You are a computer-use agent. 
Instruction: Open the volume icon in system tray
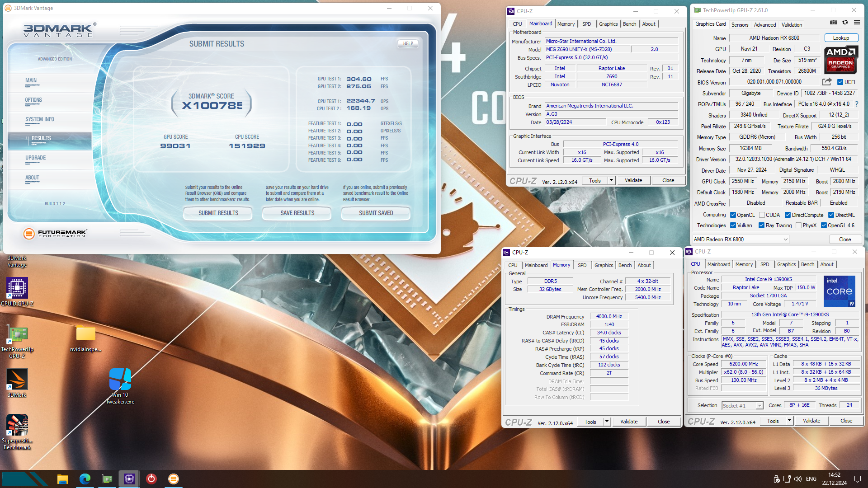coord(798,479)
